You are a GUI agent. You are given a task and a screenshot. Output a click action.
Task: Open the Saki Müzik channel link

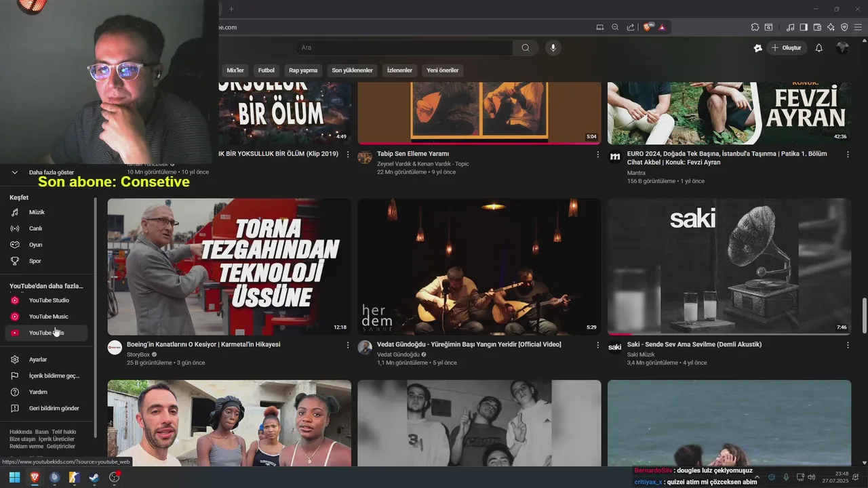pos(641,354)
